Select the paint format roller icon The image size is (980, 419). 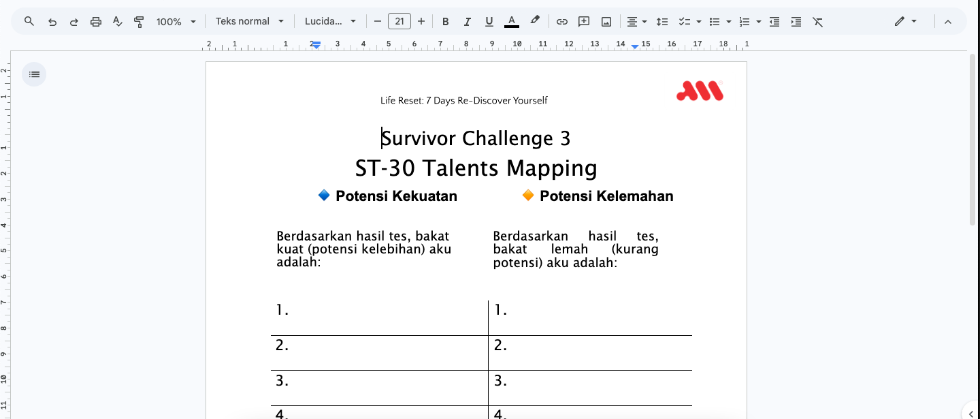140,22
